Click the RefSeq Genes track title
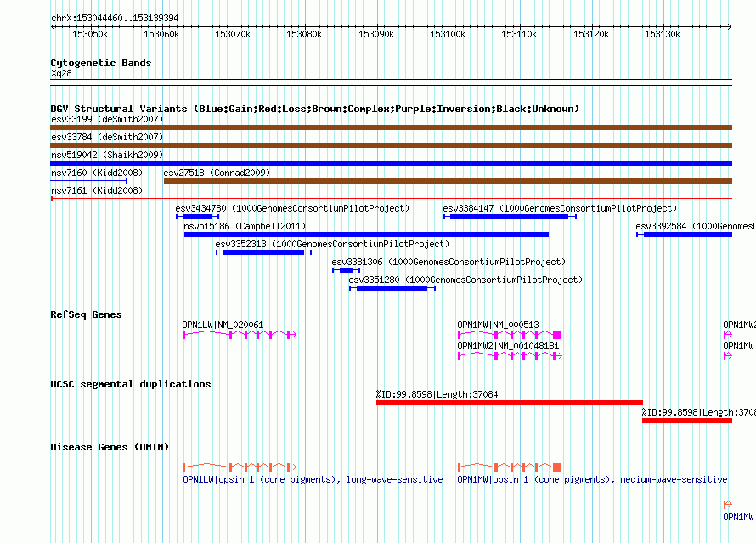This screenshot has width=756, height=543. point(86,314)
